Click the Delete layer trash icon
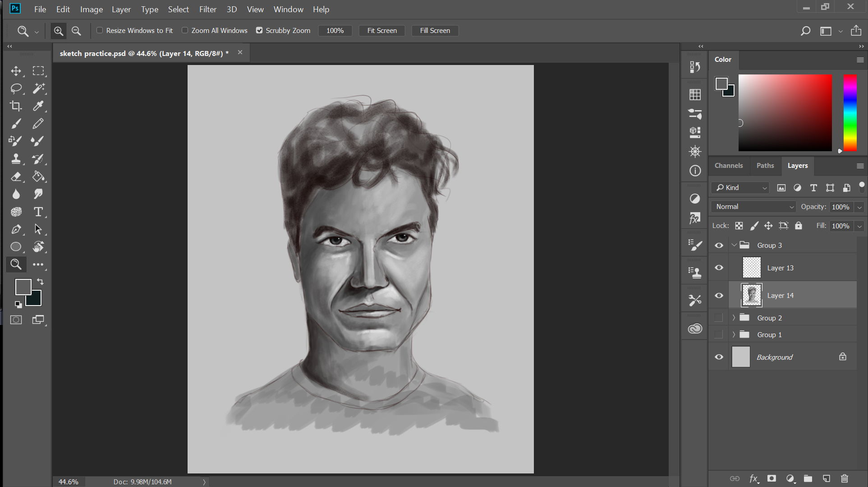This screenshot has height=487, width=868. (845, 478)
